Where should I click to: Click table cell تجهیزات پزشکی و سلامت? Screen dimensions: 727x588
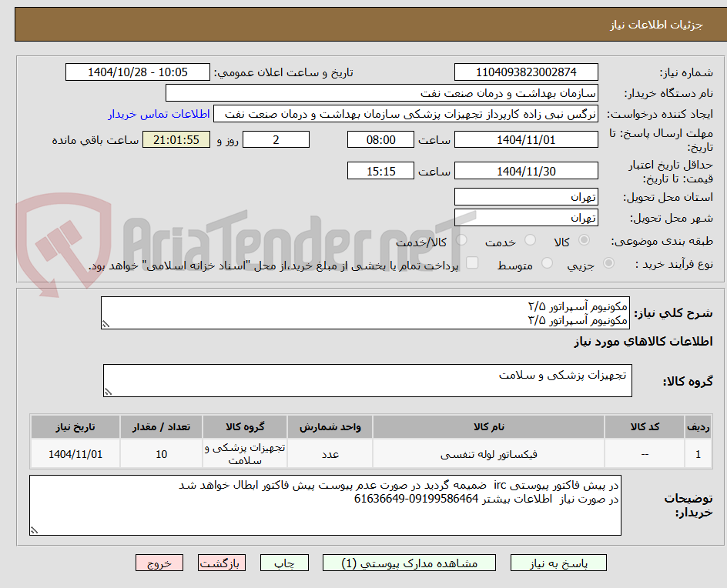pyautogui.click(x=245, y=454)
